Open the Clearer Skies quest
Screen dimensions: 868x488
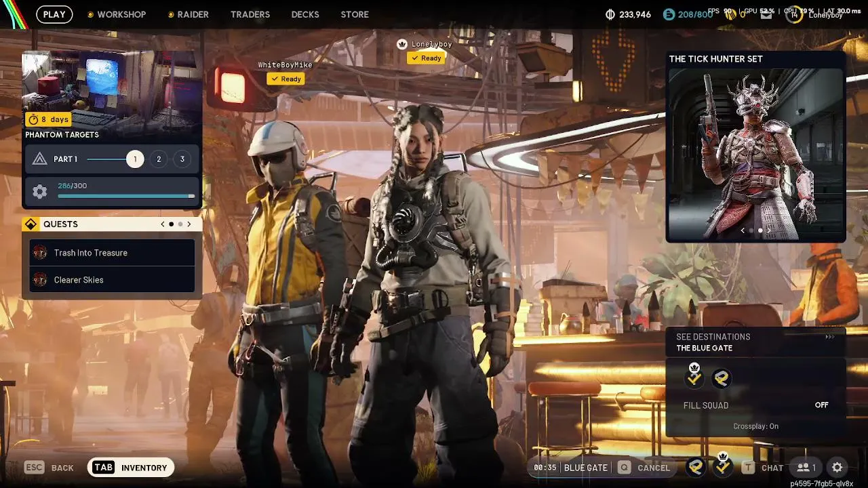tap(112, 280)
